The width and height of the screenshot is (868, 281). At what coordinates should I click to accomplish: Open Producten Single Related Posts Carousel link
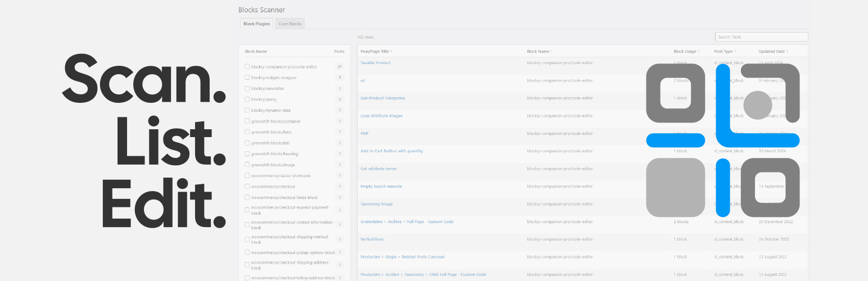pos(403,257)
